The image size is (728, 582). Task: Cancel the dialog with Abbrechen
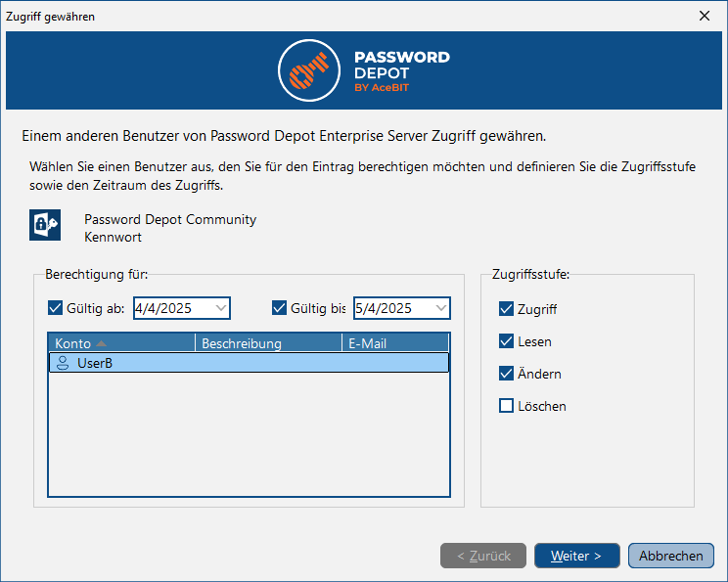(671, 556)
